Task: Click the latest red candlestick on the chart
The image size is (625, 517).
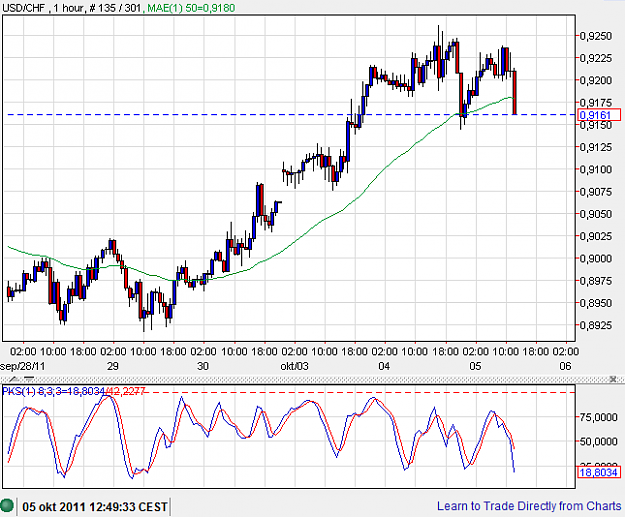Action: coord(515,92)
